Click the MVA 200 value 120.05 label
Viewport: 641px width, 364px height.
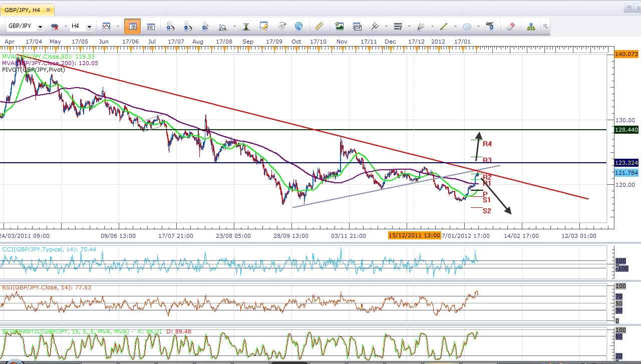(x=88, y=63)
